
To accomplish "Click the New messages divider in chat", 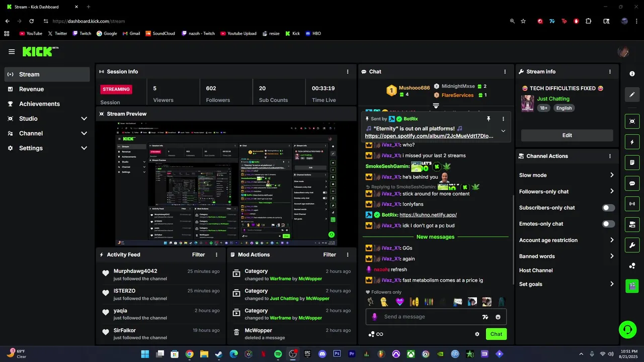I will point(436,237).
